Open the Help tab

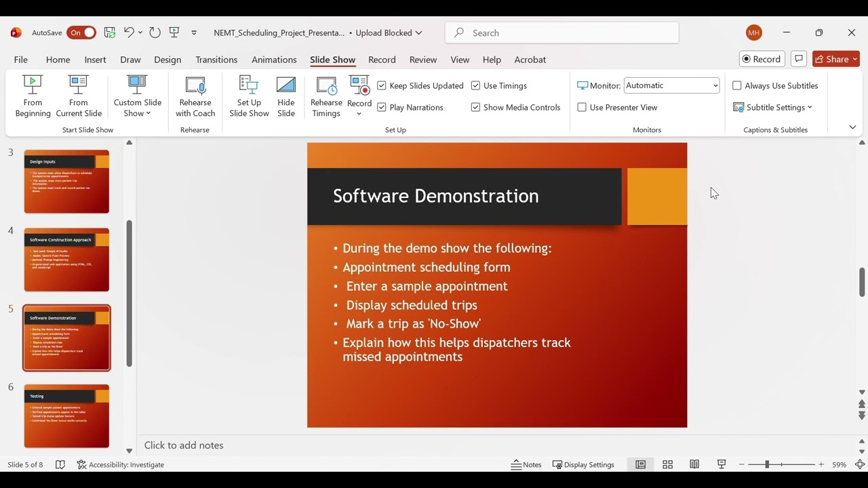pyautogui.click(x=492, y=60)
